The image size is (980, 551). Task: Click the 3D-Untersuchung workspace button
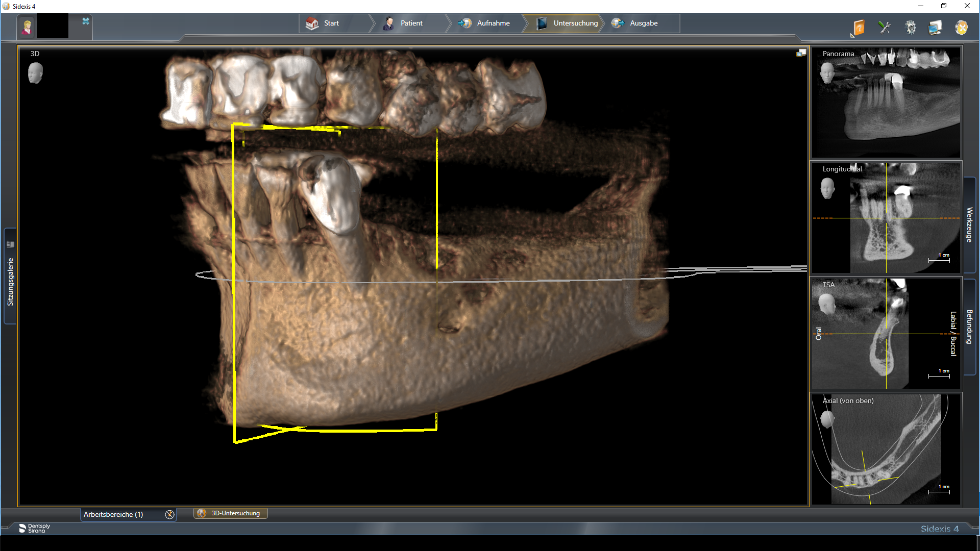click(x=231, y=513)
